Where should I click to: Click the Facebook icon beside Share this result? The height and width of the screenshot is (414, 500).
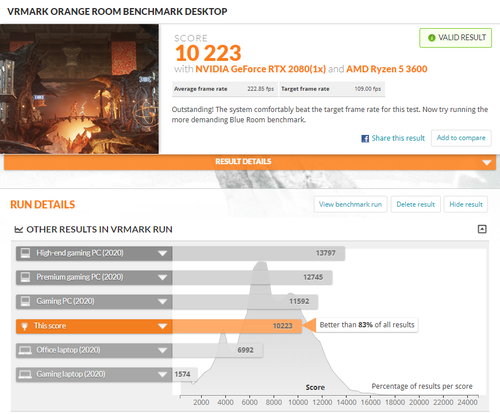365,138
